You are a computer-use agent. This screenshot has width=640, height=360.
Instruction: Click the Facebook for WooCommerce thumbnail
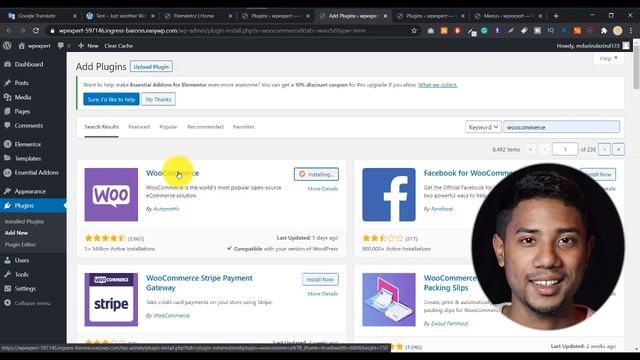tap(389, 195)
